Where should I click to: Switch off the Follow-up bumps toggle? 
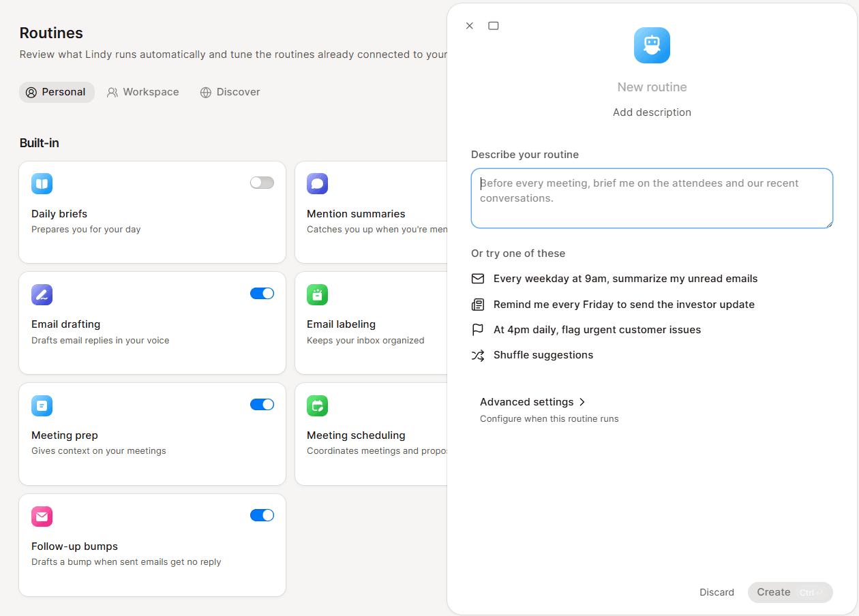click(x=262, y=516)
